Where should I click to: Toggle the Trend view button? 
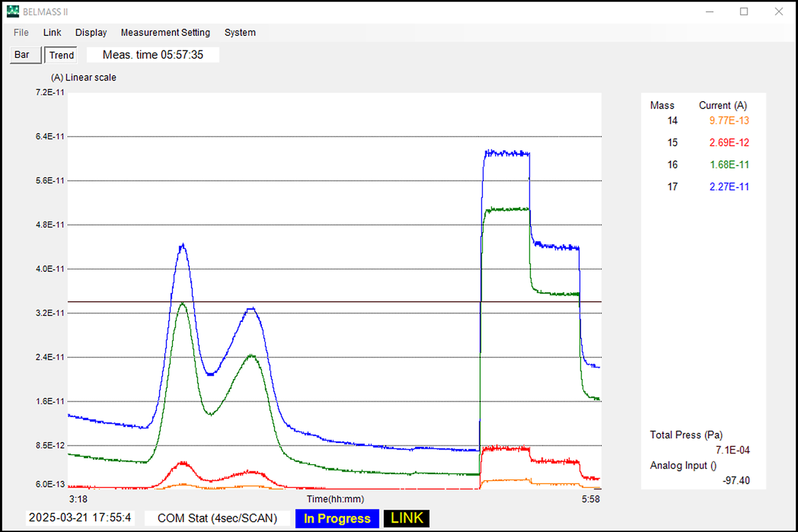point(61,55)
